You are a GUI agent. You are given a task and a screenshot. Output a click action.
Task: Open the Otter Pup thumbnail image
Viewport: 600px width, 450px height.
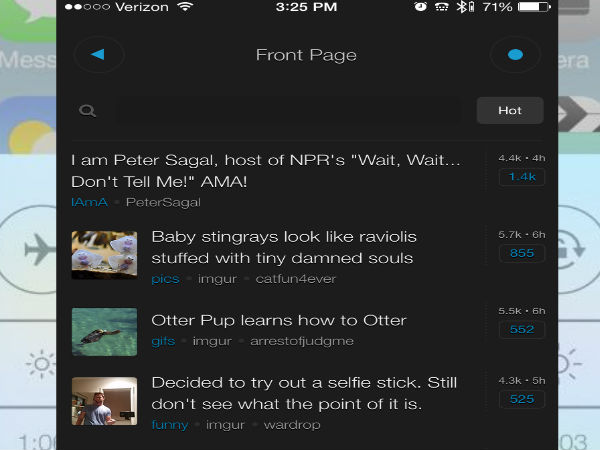coord(104,331)
